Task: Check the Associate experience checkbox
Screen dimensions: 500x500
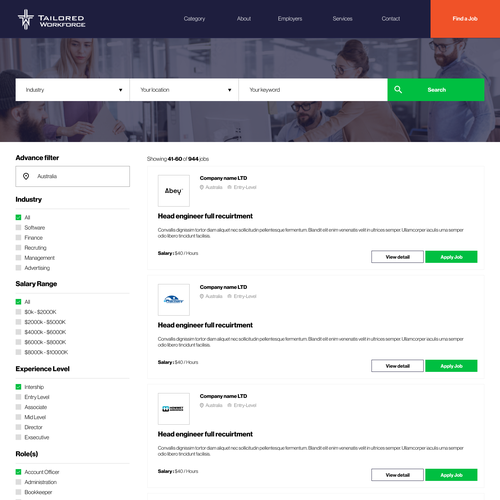Action: coord(18,407)
